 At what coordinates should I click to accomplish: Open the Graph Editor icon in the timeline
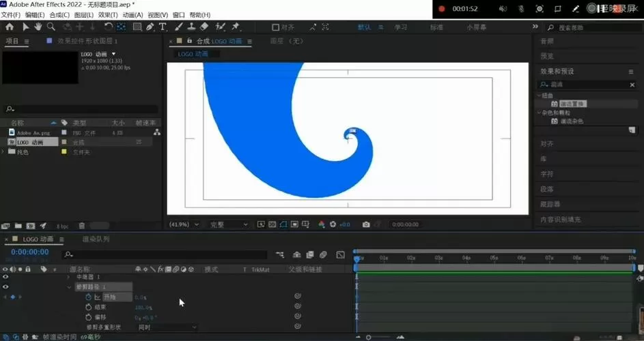click(341, 255)
